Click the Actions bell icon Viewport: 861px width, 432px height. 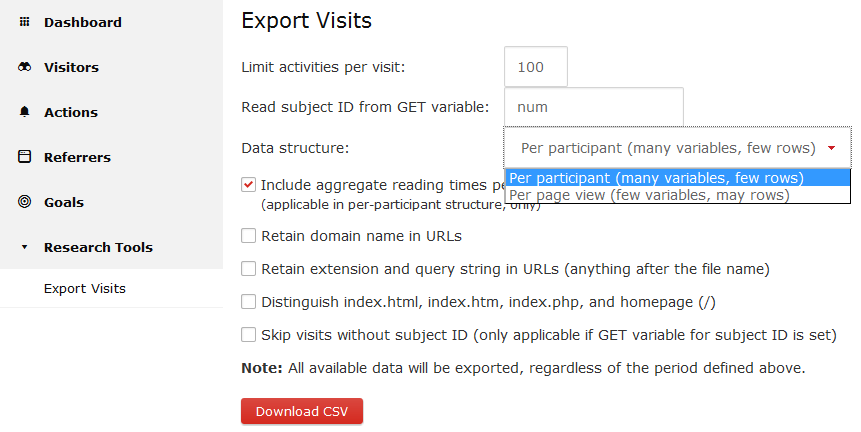coord(24,112)
